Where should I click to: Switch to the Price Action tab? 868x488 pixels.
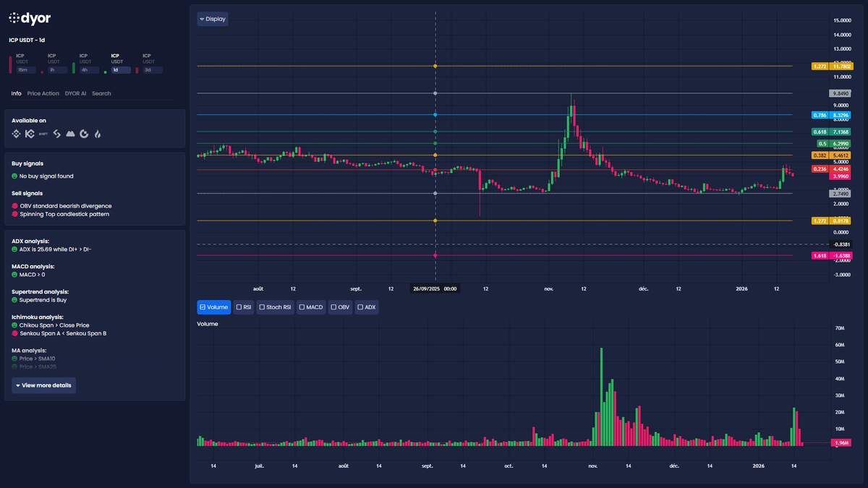coord(43,93)
